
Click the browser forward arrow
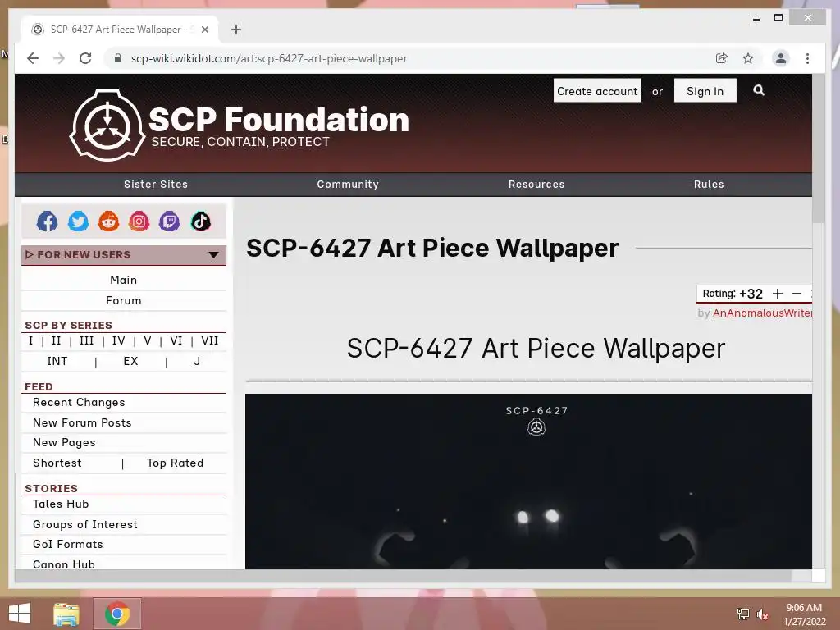[x=59, y=58]
